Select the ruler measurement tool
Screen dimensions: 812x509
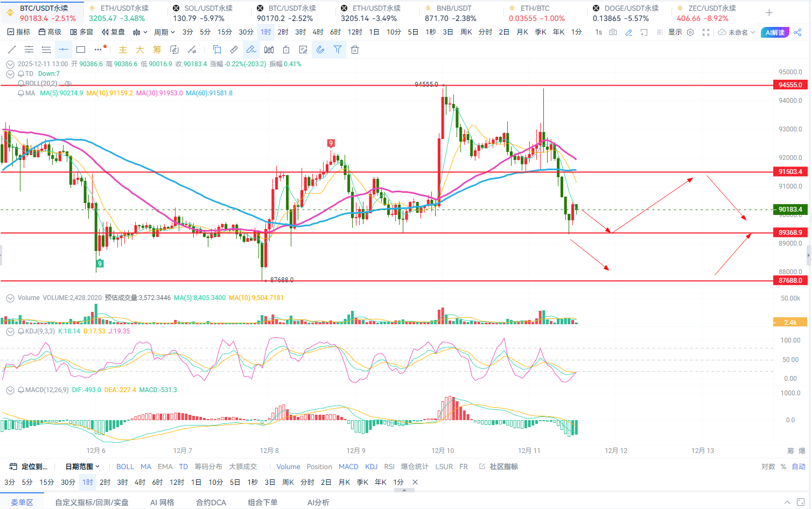[x=234, y=50]
